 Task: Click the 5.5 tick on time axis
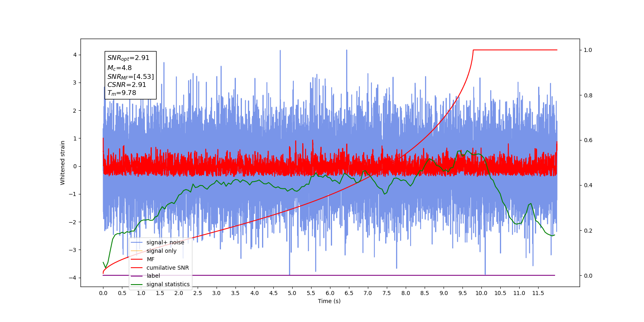[x=311, y=293]
